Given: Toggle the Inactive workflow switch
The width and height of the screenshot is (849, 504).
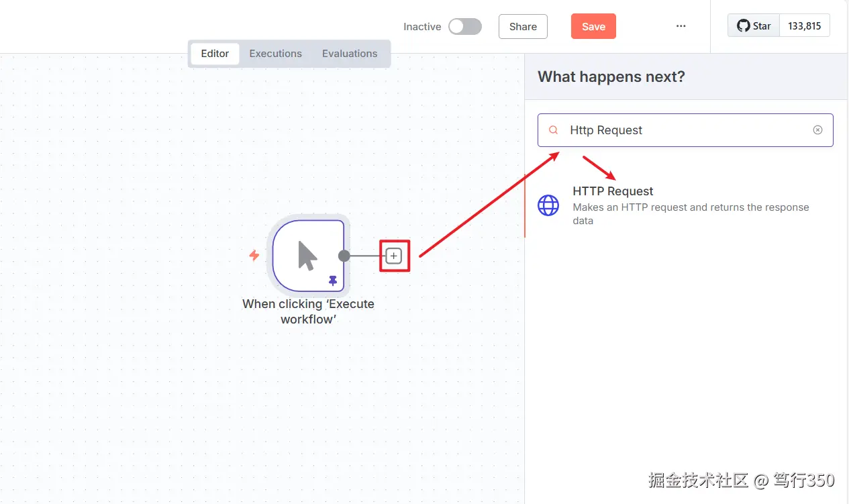Looking at the screenshot, I should pyautogui.click(x=464, y=27).
